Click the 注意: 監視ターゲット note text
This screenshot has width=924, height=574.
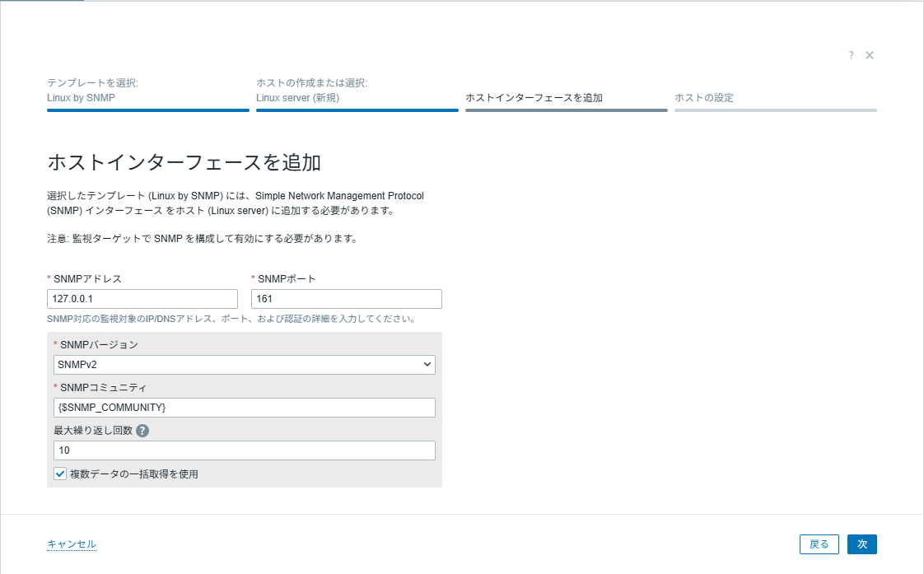click(x=203, y=239)
